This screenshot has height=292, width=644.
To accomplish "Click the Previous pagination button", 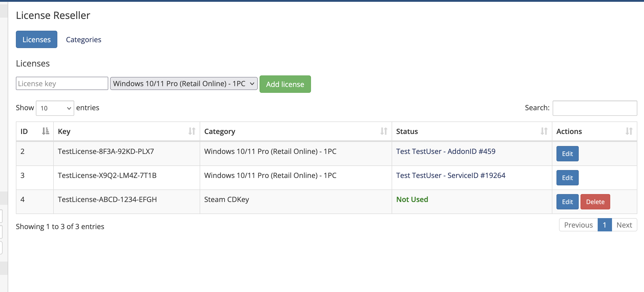I will (578, 225).
